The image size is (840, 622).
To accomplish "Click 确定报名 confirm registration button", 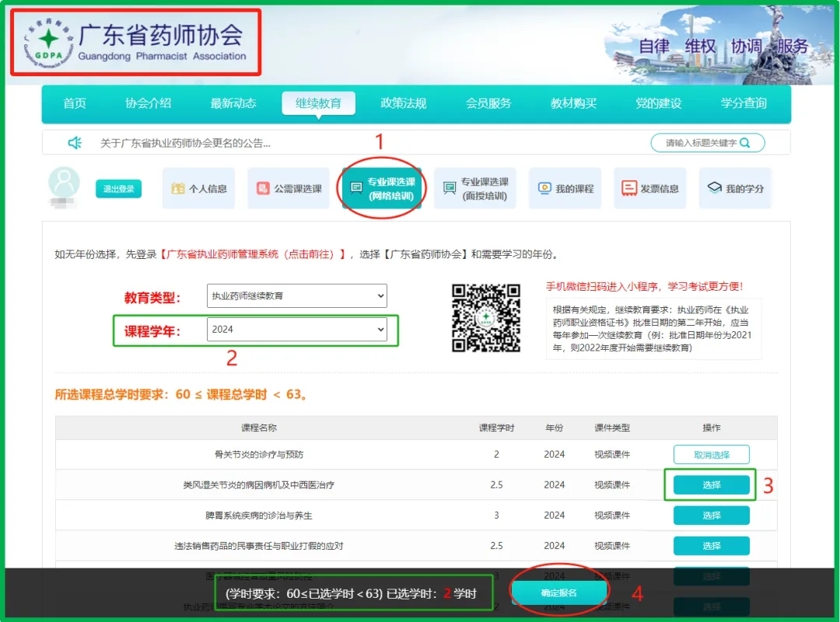I will pyautogui.click(x=558, y=592).
